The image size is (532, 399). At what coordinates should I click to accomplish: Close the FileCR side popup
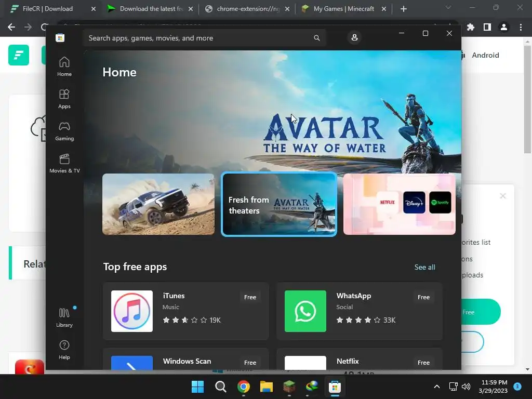pyautogui.click(x=503, y=196)
